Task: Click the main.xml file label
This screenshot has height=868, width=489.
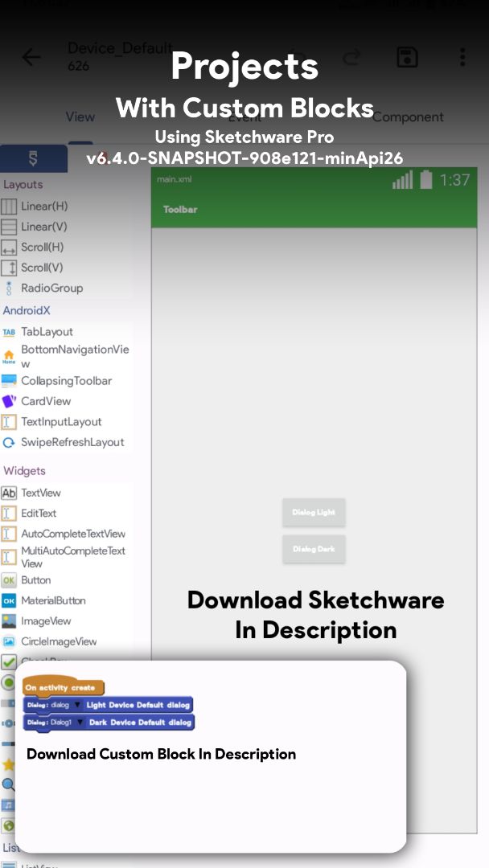Action: point(174,179)
